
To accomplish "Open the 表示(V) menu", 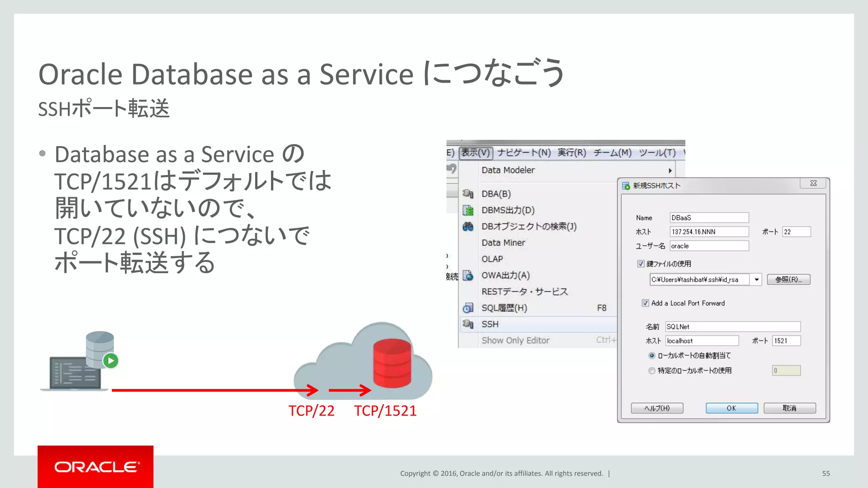I will [476, 152].
